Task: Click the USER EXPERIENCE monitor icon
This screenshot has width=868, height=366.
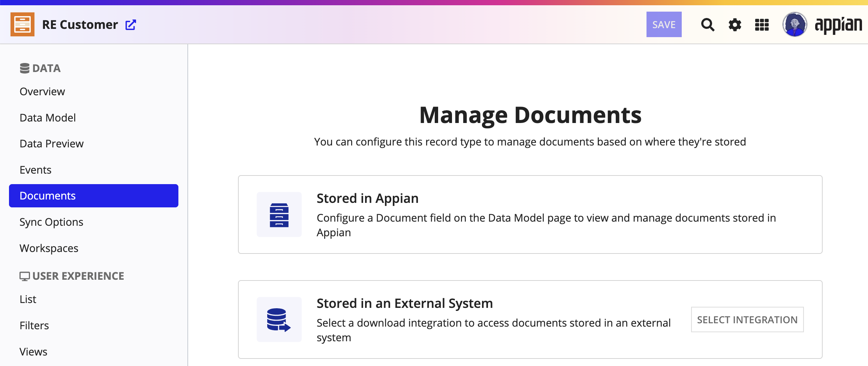Action: point(25,276)
